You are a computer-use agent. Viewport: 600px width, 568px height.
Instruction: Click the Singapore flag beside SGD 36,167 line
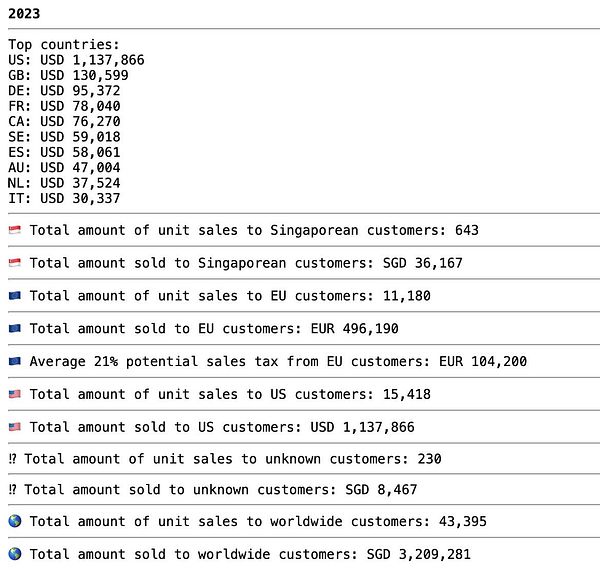tap(14, 263)
